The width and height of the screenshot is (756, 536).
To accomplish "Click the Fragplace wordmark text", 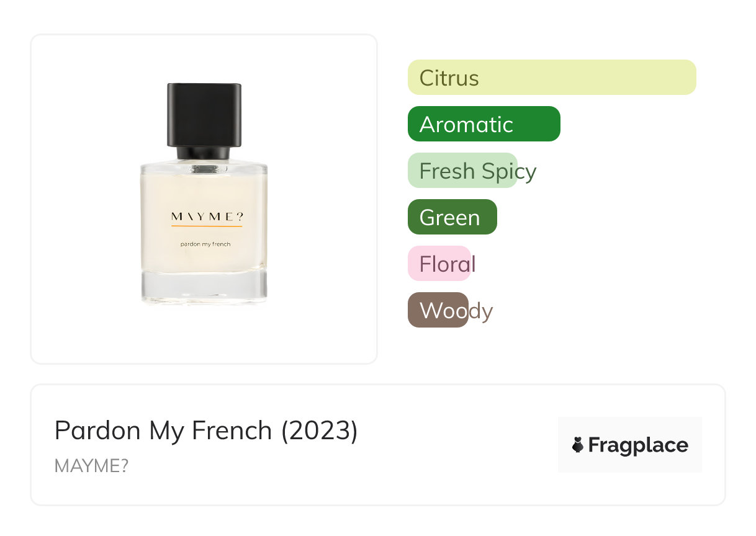I will point(638,445).
